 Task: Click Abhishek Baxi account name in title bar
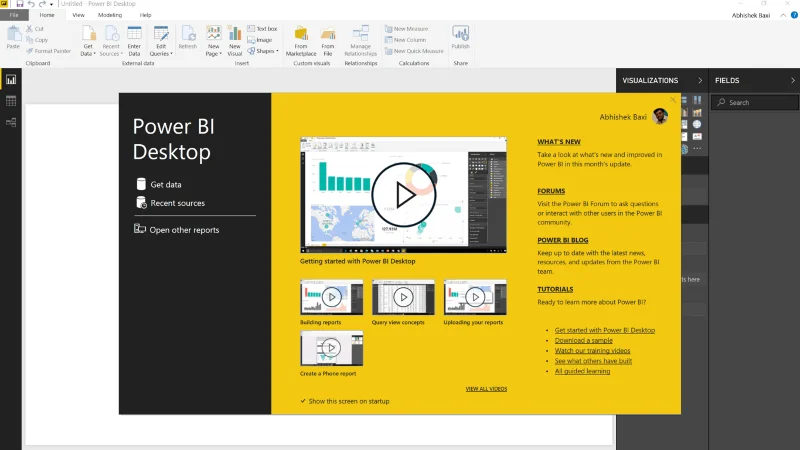pos(751,15)
